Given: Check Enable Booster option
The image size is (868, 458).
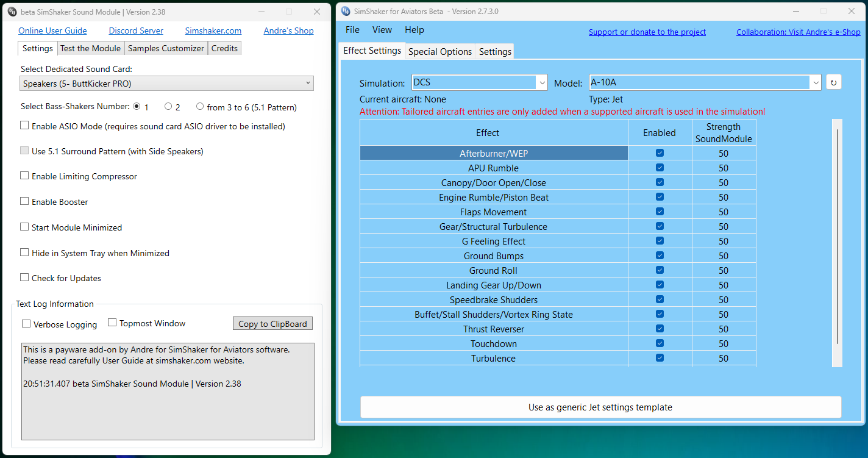Looking at the screenshot, I should [24, 201].
